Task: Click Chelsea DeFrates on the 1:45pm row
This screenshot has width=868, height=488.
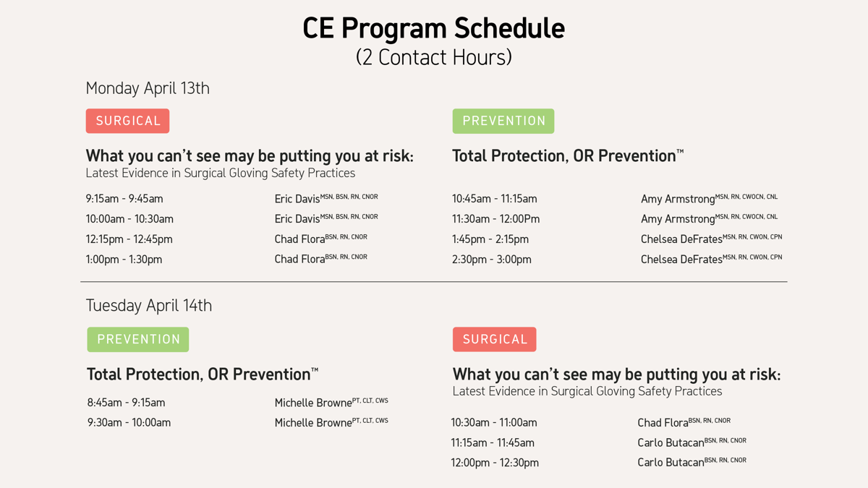Action: point(681,239)
